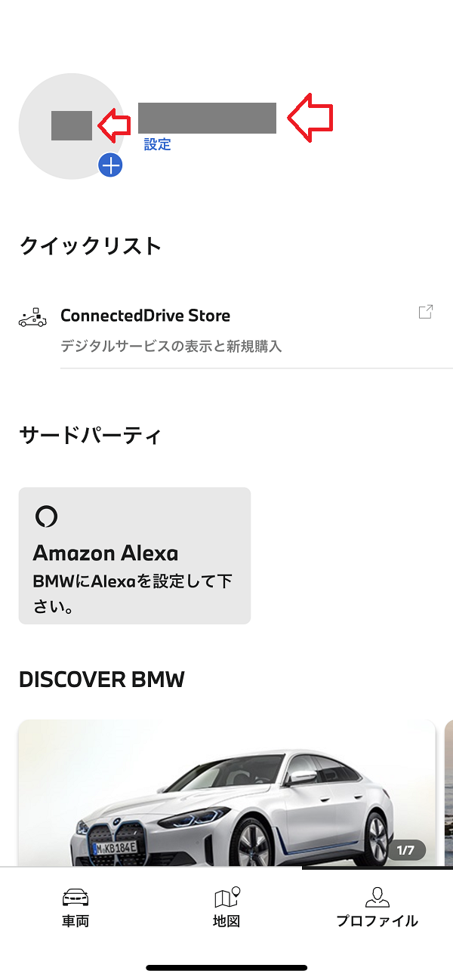Tap the person icon in bottom bar
This screenshot has height=980, width=453.
click(x=377, y=897)
